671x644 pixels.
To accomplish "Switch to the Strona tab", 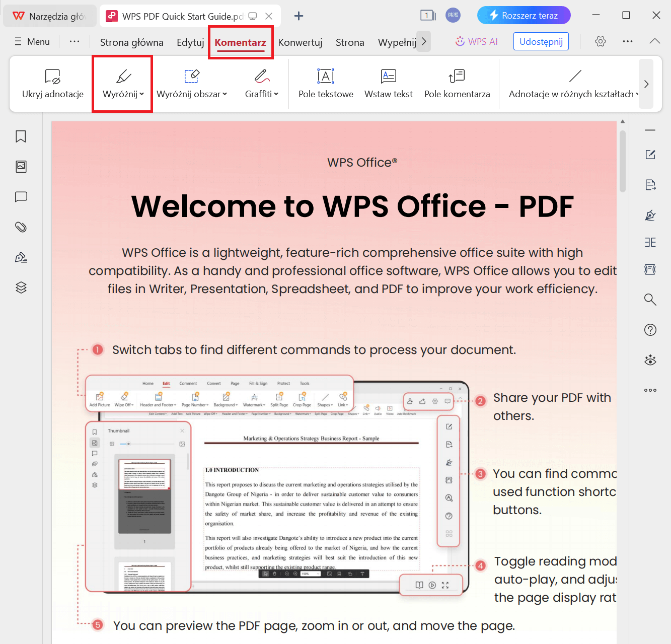I will coord(350,42).
